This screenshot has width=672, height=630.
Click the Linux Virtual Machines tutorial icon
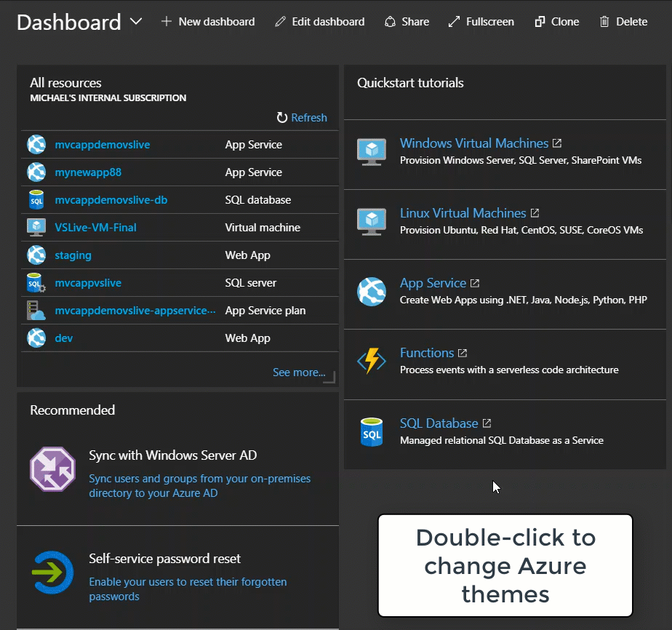(372, 221)
